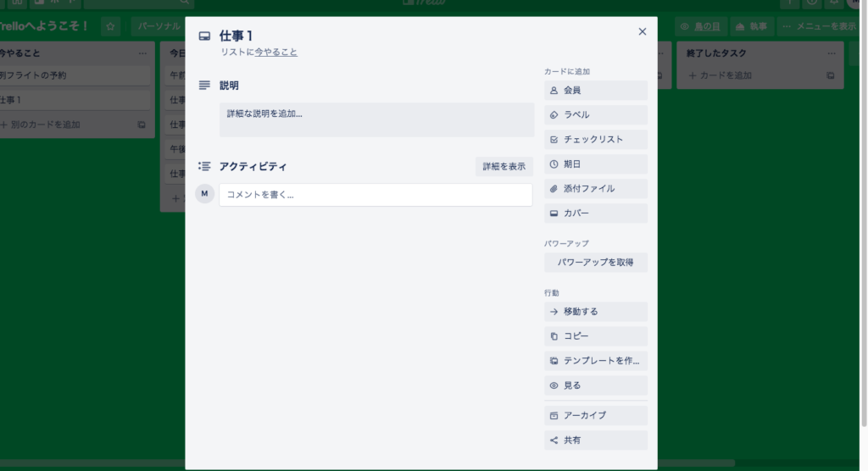
Task: Open the 仕事 1 card in 今やること list
Action: pyautogui.click(x=75, y=100)
